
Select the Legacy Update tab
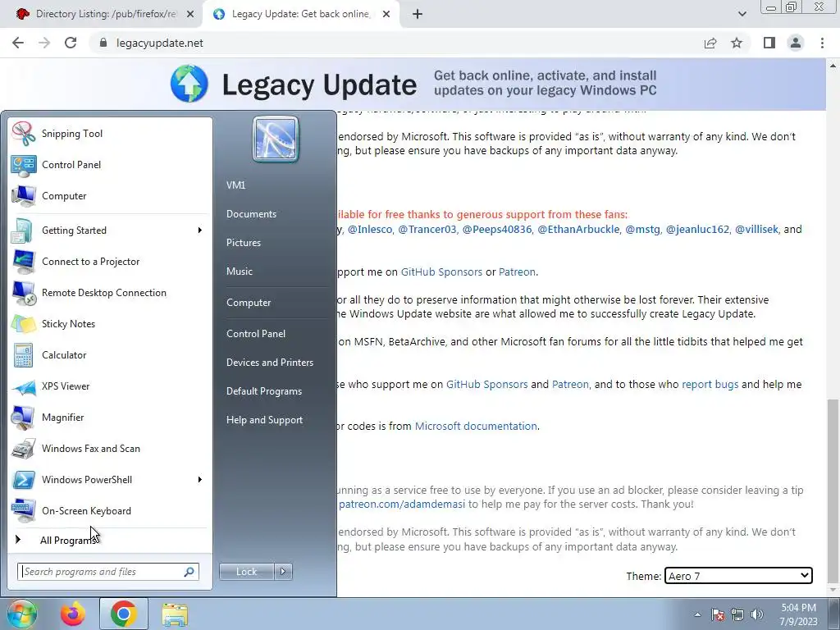(300, 14)
